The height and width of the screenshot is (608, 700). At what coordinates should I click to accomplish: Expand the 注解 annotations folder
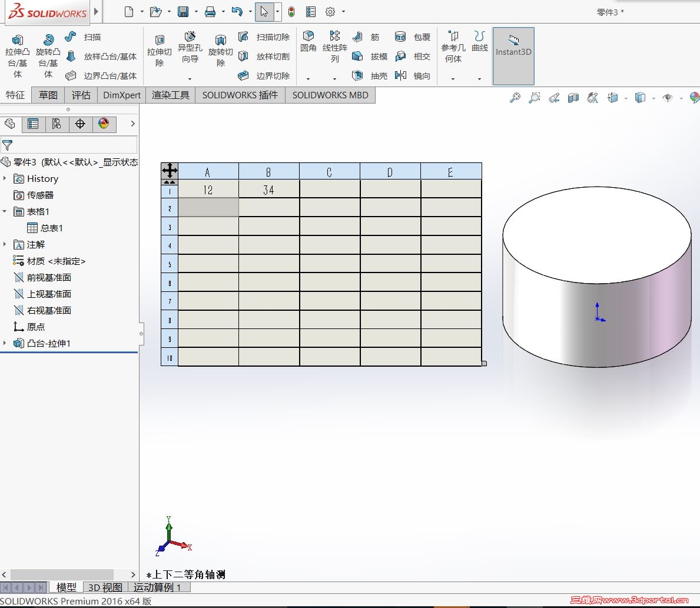tap(5, 245)
